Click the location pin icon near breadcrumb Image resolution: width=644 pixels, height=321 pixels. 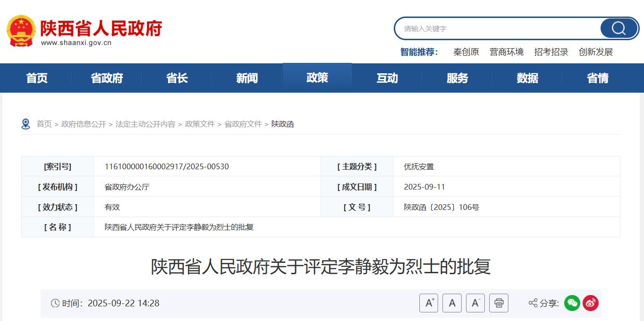coord(26,124)
